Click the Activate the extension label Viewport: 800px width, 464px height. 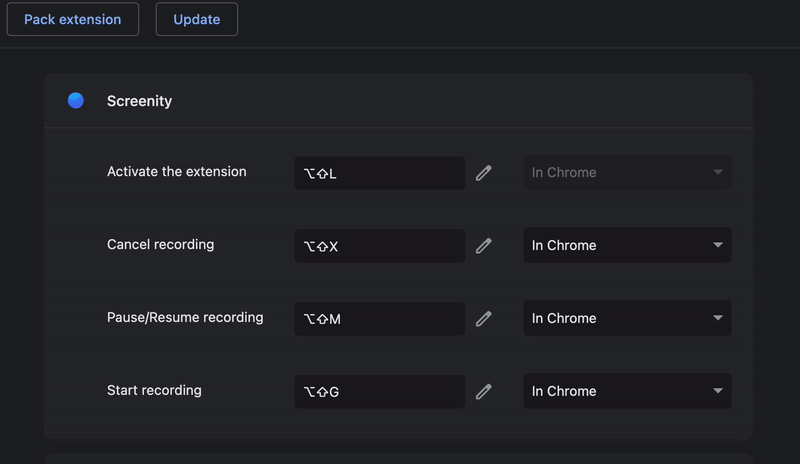pyautogui.click(x=176, y=171)
